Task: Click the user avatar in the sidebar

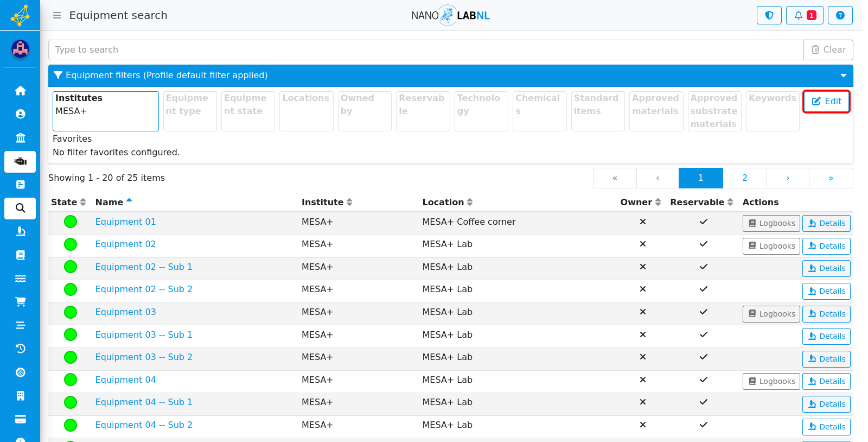Action: 21,49
